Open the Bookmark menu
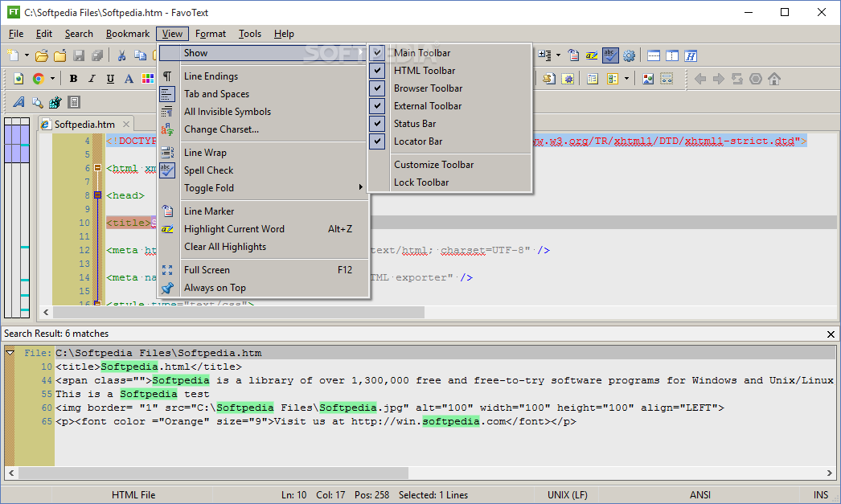The image size is (841, 504). [x=128, y=34]
